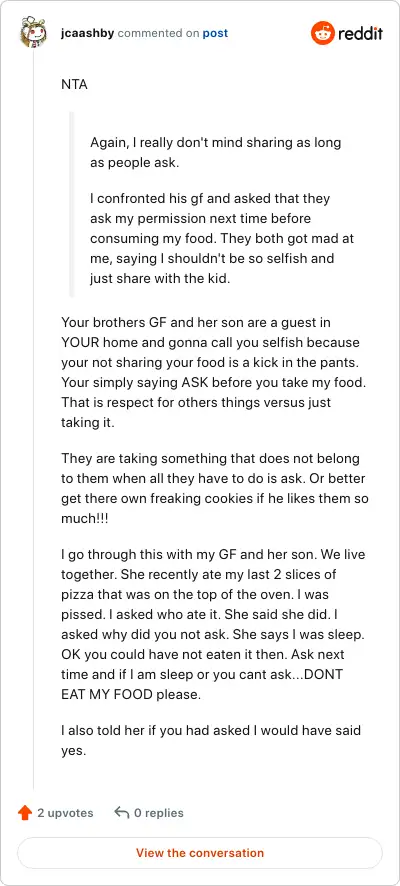This screenshot has height=886, width=400.
Task: Click paragraph beginning "I go through this with my GF"
Action: coord(215,624)
